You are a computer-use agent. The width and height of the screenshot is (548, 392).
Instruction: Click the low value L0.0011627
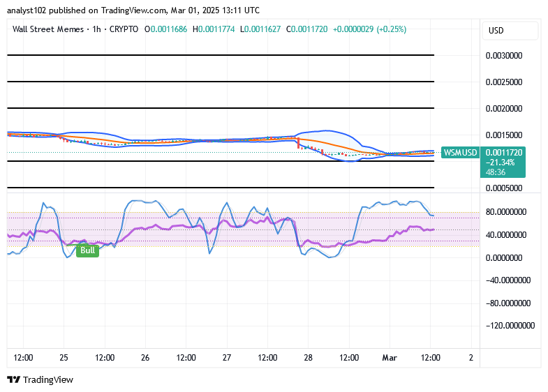point(260,29)
